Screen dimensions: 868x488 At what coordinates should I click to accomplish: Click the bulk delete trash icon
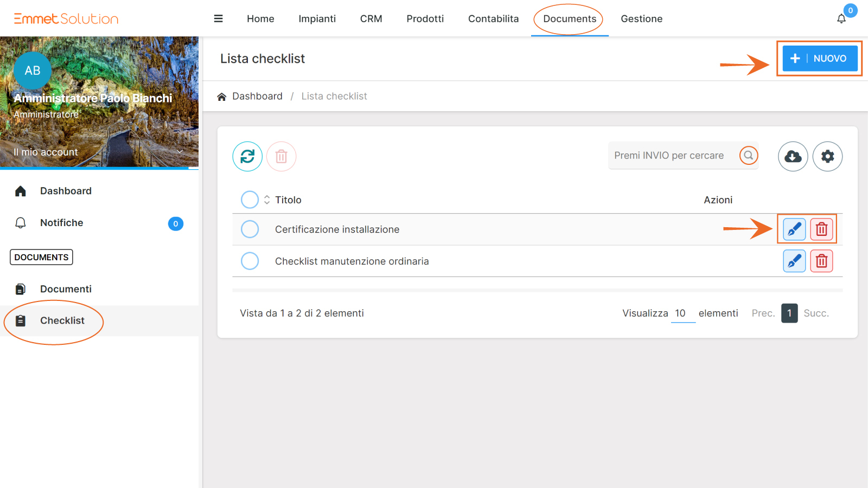click(281, 156)
